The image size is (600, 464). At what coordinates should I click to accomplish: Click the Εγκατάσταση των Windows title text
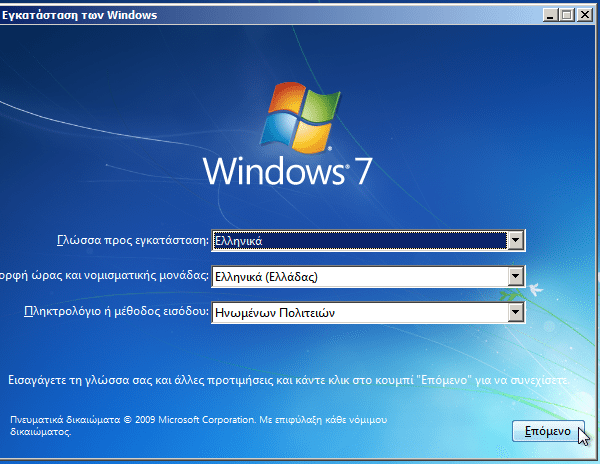(x=80, y=15)
